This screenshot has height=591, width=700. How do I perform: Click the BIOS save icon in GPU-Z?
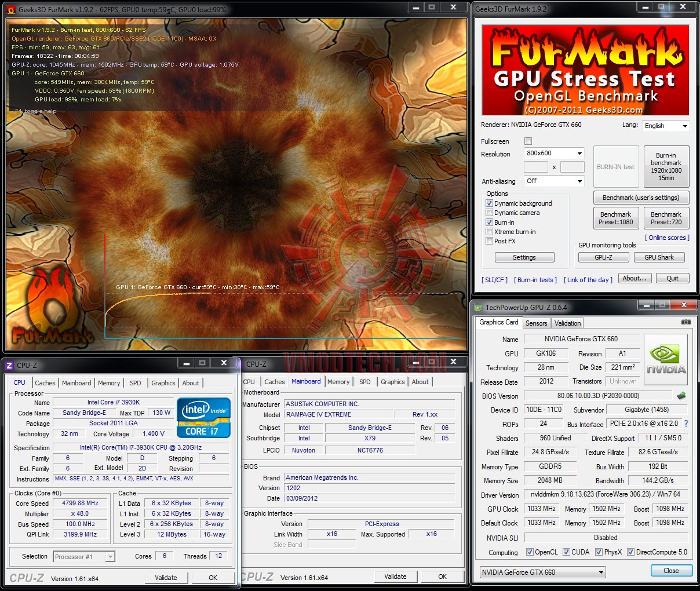[681, 396]
